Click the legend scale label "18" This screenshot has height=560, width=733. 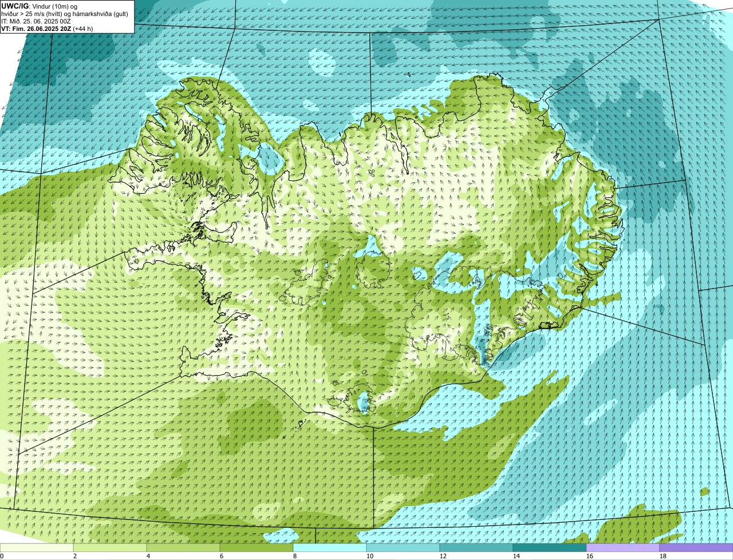[663, 556]
